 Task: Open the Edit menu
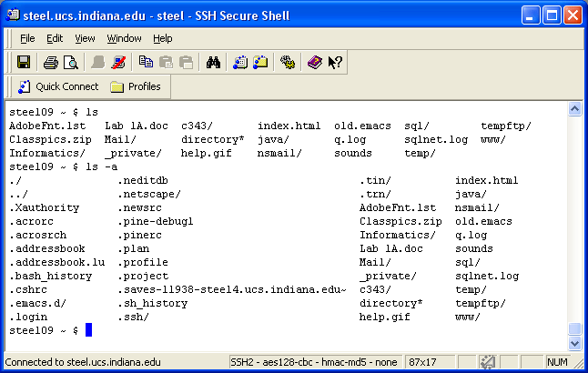pos(55,38)
